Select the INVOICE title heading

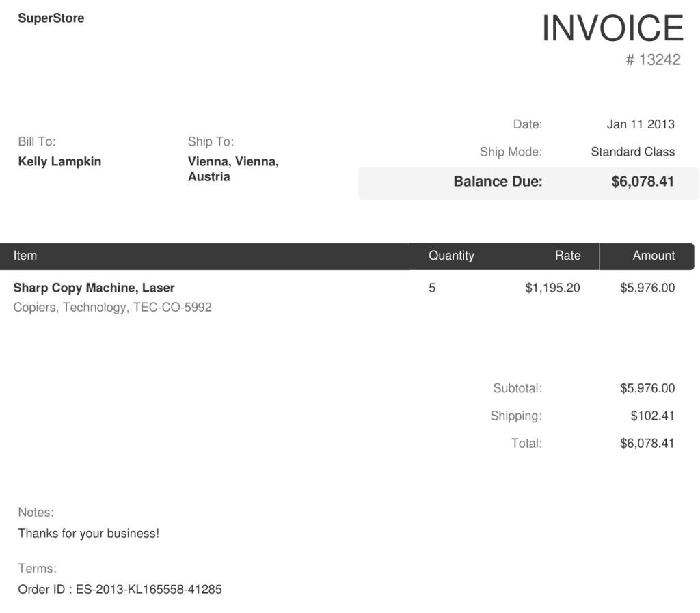(612, 29)
